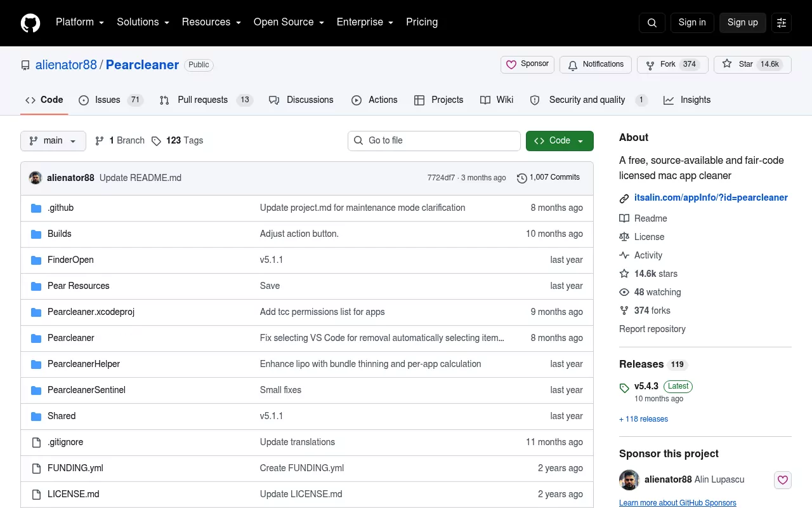Open the header appearance settings icon
Screen dimensions: 812x508
coord(782,23)
